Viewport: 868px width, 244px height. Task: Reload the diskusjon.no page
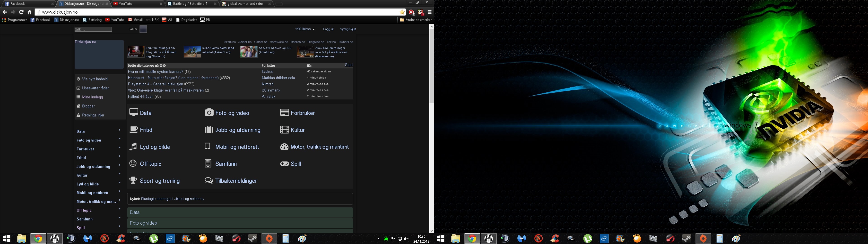click(x=21, y=12)
